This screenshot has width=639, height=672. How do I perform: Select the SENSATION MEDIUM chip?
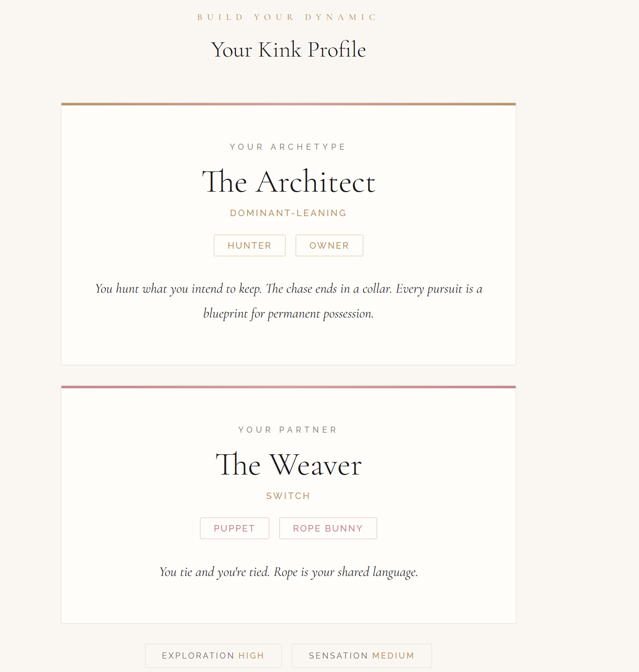click(361, 655)
